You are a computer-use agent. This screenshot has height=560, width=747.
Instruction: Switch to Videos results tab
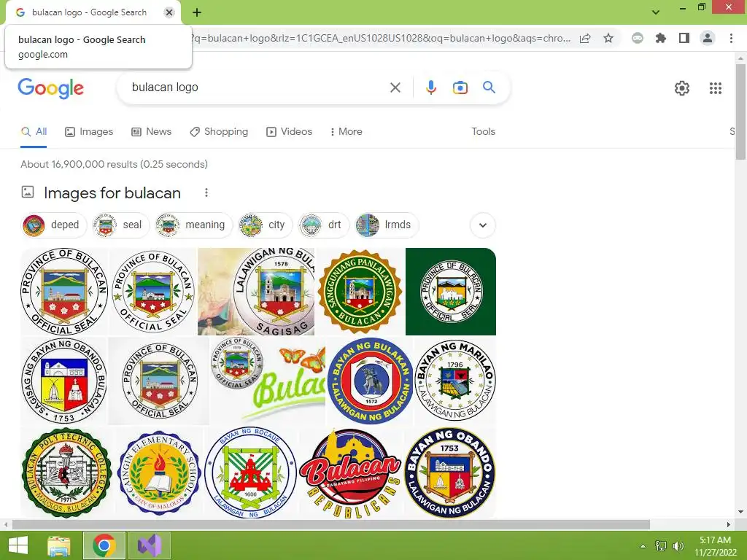[289, 131]
